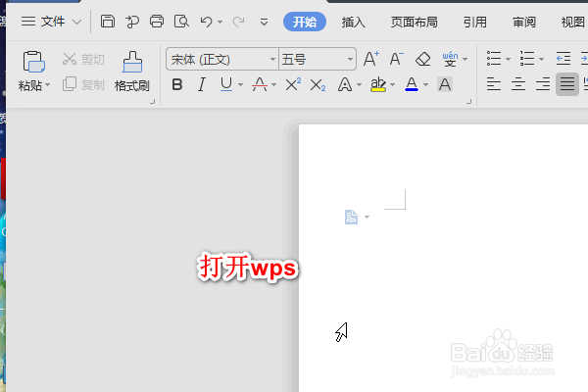Click the export to PDF icon
This screenshot has height=392, width=588.
(x=132, y=22)
